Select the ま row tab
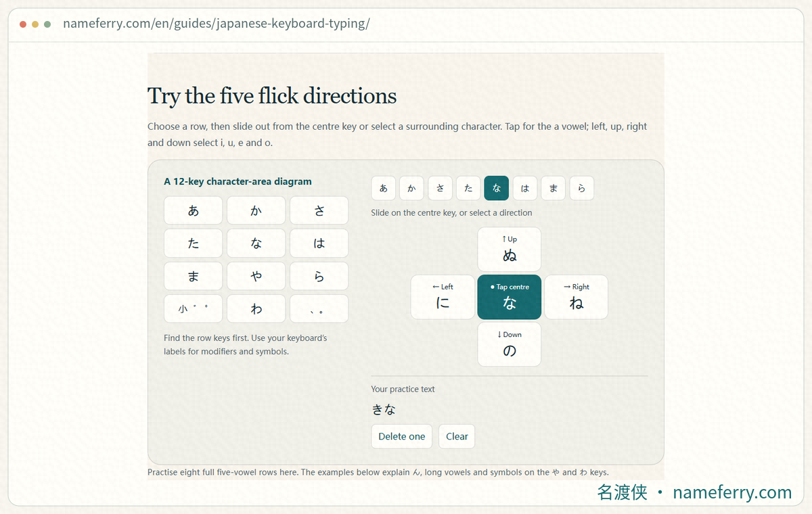Viewport: 812px width, 514px height. [x=554, y=188]
